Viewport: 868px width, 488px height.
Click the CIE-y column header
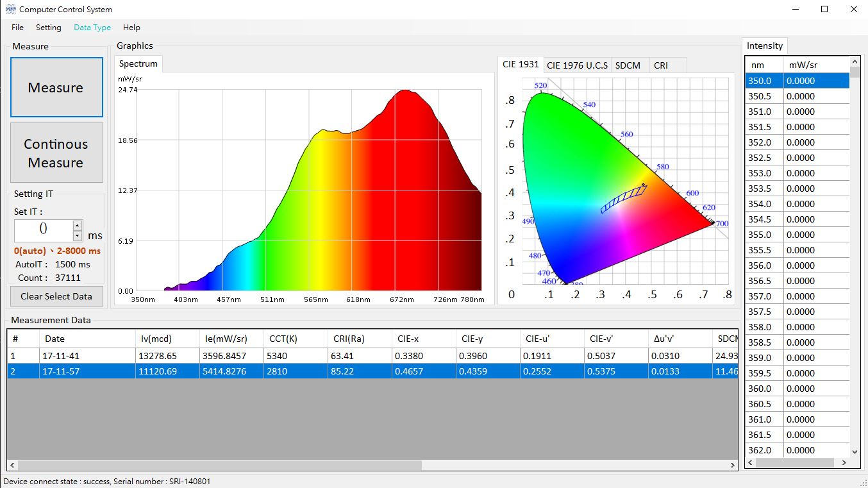click(488, 339)
